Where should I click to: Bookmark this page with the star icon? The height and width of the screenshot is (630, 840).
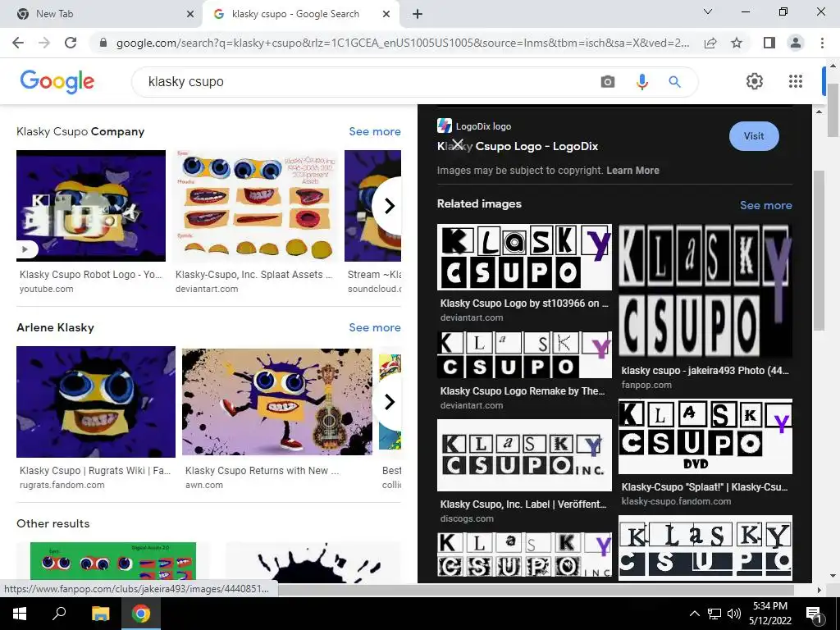(737, 43)
